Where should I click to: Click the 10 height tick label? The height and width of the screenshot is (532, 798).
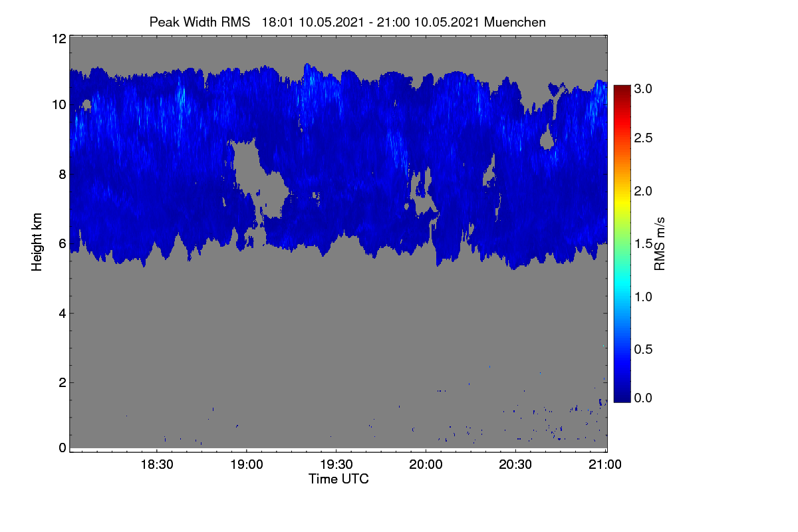pyautogui.click(x=59, y=104)
